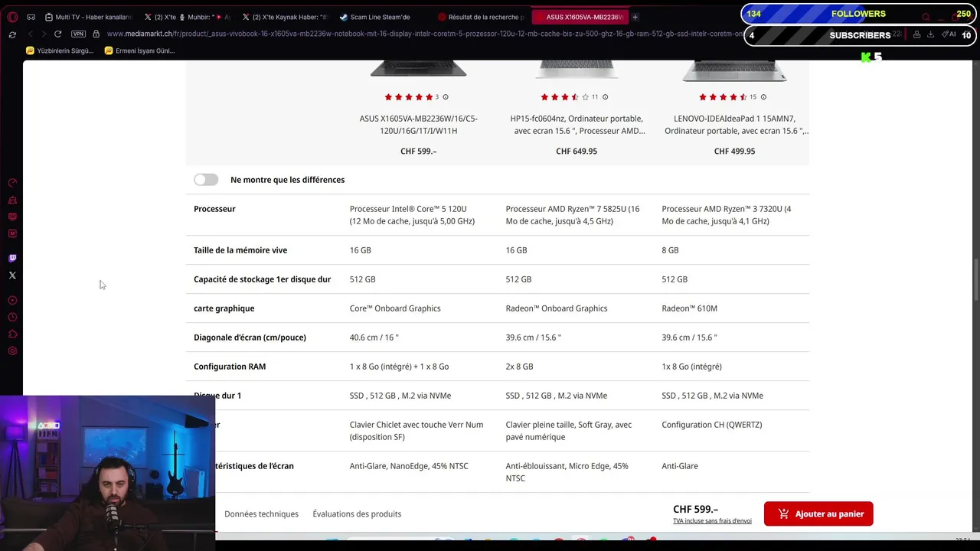980x551 pixels.
Task: Go forward with the browser forward arrow
Action: (43, 34)
